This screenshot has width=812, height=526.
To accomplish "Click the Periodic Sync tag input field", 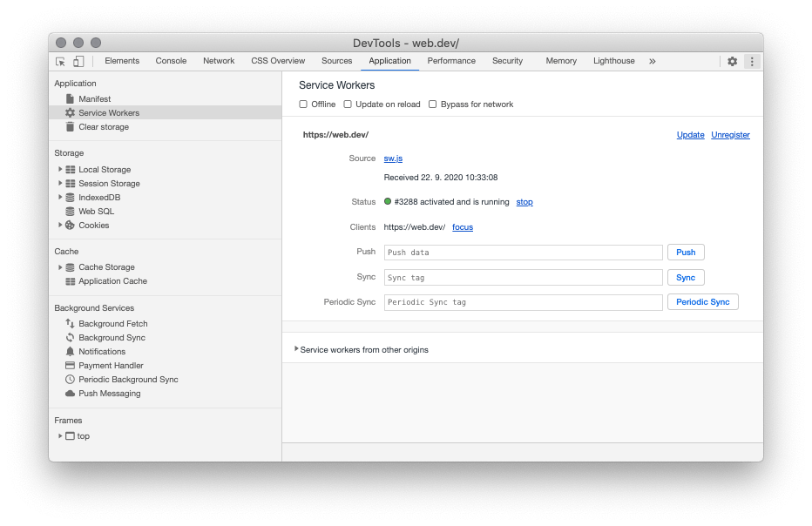I will pos(523,302).
